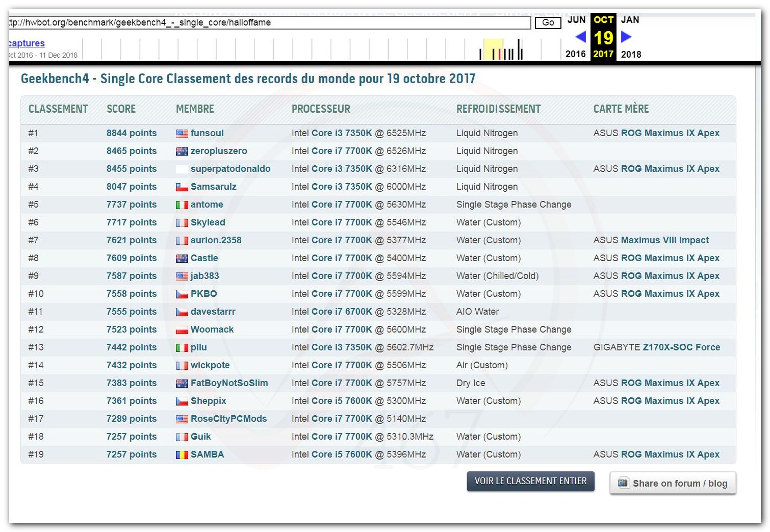Select JAN 2018 in the capture calendar
This screenshot has width=770, height=532.
coord(630,20)
